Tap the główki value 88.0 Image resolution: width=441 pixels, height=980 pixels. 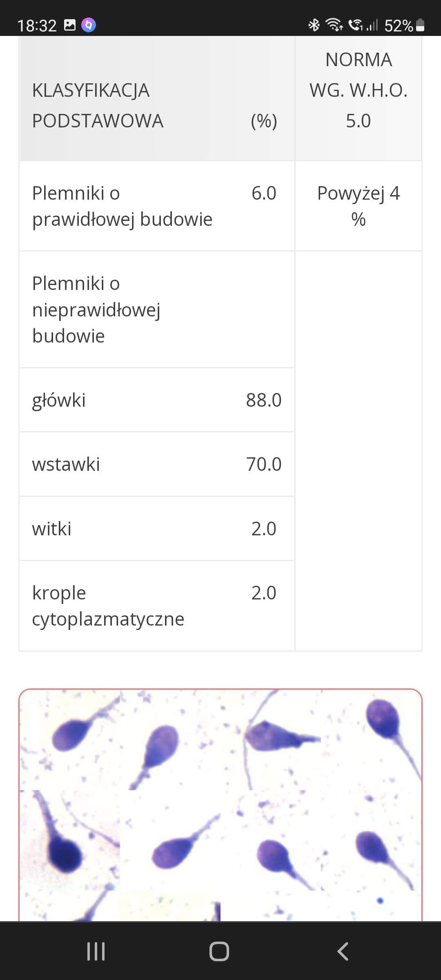coord(264,400)
